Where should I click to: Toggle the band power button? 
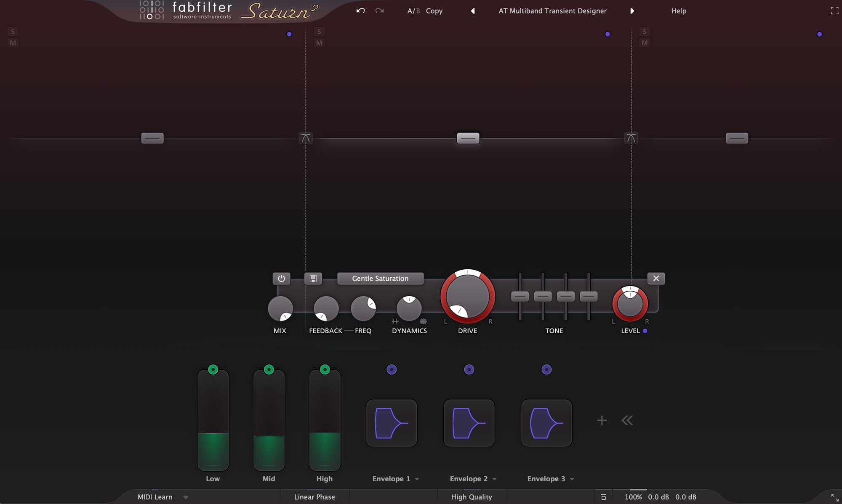click(281, 279)
